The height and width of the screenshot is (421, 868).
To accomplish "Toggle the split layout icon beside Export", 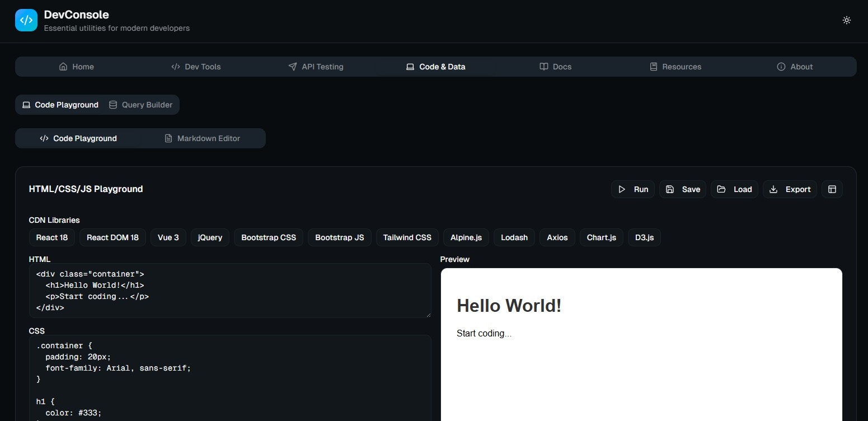I will [x=832, y=189].
